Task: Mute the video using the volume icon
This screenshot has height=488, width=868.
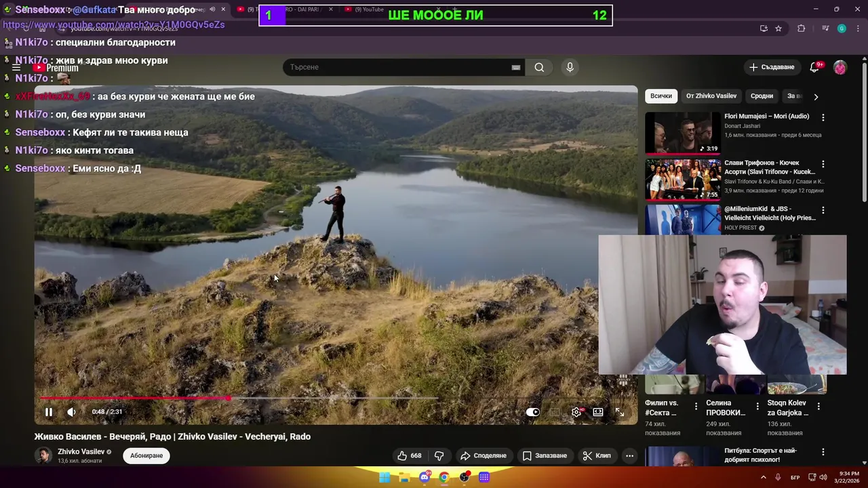Action: tap(71, 412)
